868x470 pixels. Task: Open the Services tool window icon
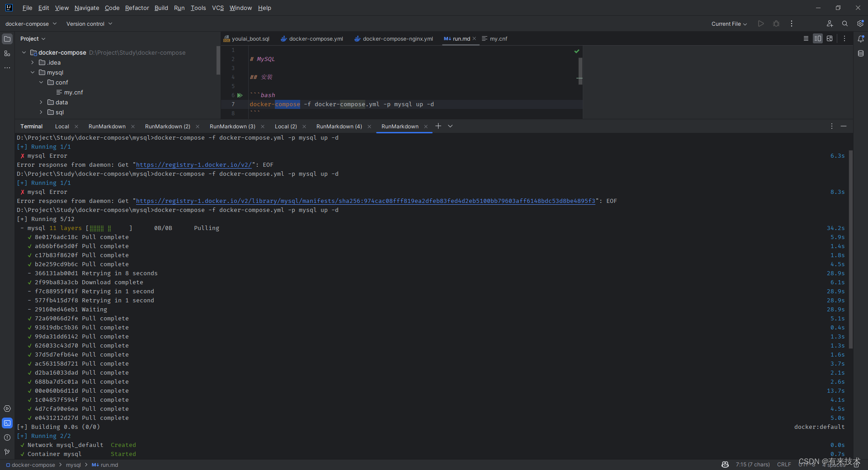click(7, 409)
